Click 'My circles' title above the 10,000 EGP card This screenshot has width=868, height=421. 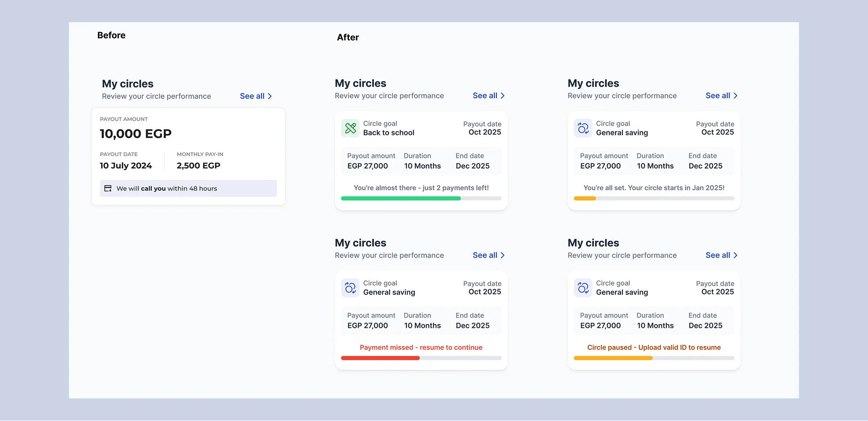coord(128,84)
